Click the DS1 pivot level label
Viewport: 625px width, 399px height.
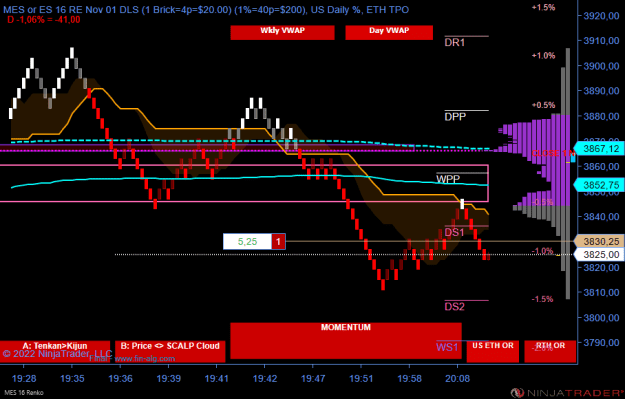(x=454, y=232)
